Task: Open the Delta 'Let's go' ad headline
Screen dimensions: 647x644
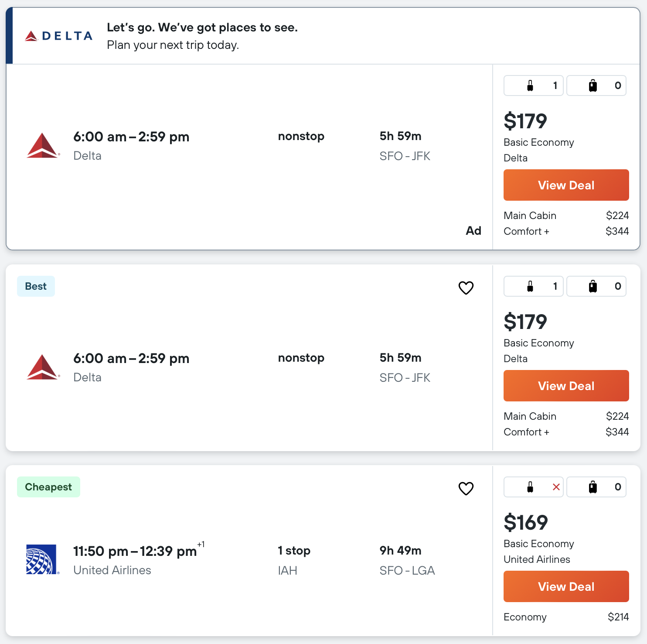Action: (202, 27)
